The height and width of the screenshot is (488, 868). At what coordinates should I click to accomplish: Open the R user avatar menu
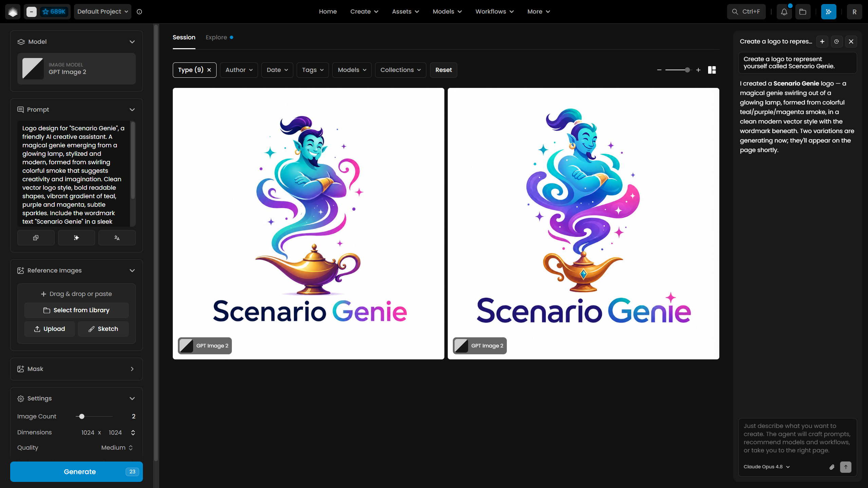tap(854, 12)
